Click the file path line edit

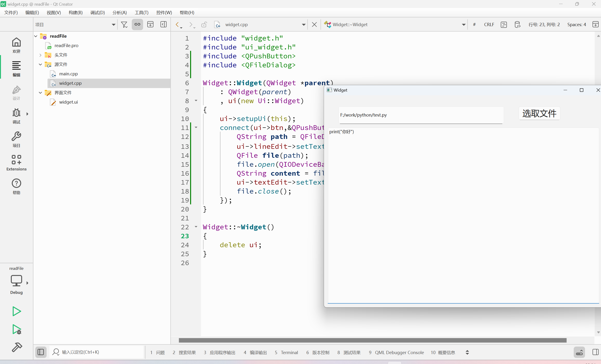pyautogui.click(x=421, y=115)
